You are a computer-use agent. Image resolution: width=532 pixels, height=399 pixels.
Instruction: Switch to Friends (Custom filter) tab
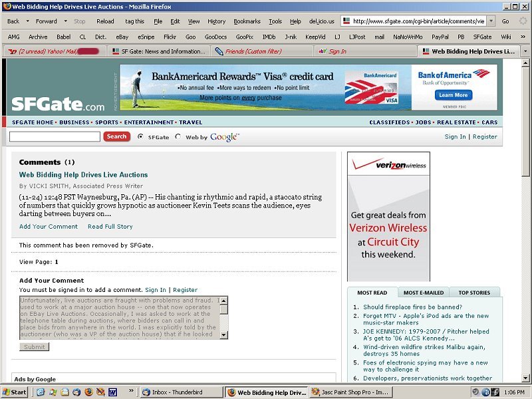click(x=262, y=51)
